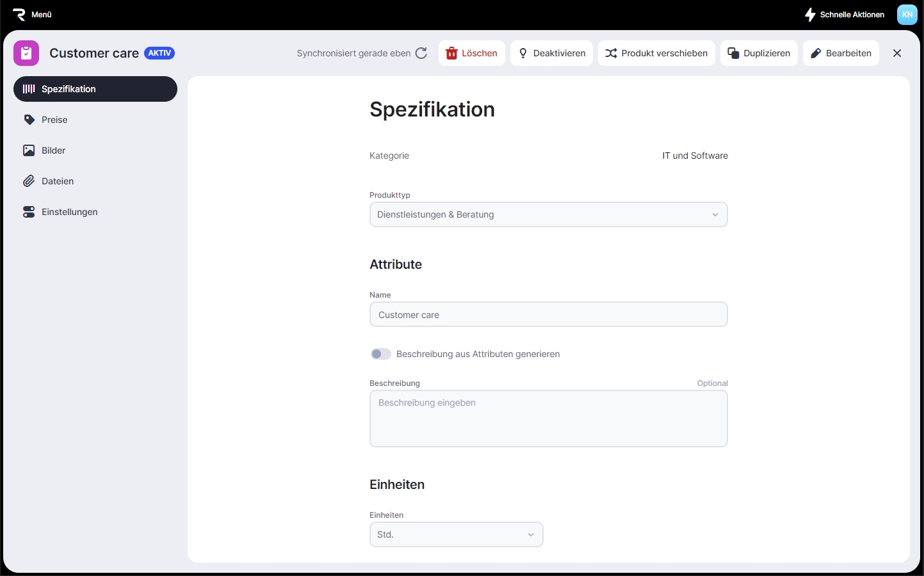Click the pink product clipboard icon

tap(26, 53)
